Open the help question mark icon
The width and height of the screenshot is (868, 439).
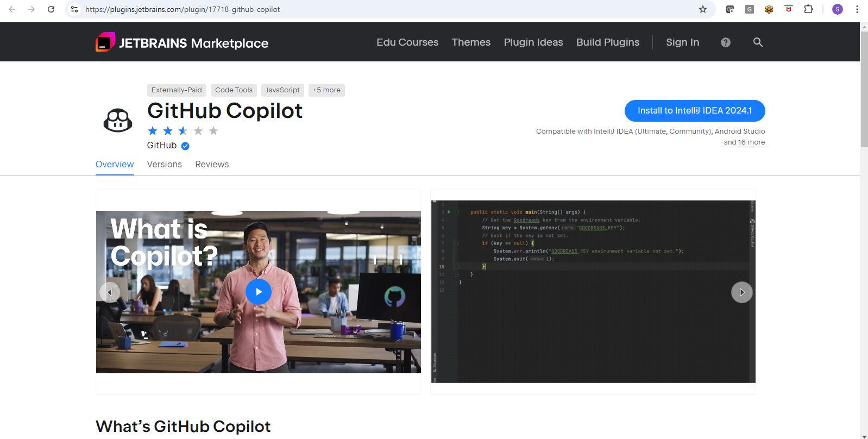click(x=726, y=42)
